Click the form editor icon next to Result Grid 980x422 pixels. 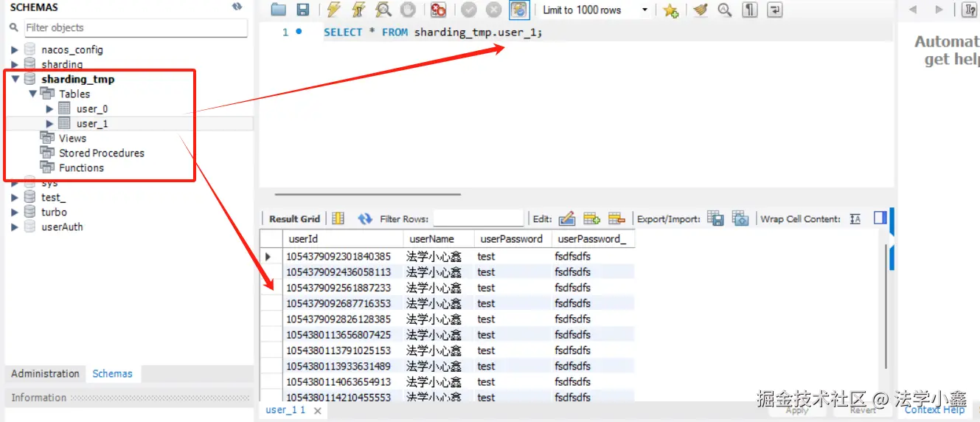(x=338, y=218)
